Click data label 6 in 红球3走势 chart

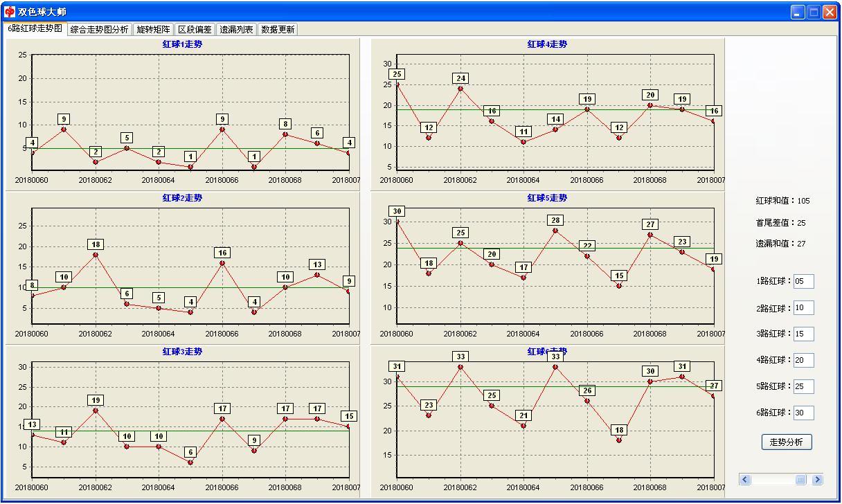coord(190,452)
